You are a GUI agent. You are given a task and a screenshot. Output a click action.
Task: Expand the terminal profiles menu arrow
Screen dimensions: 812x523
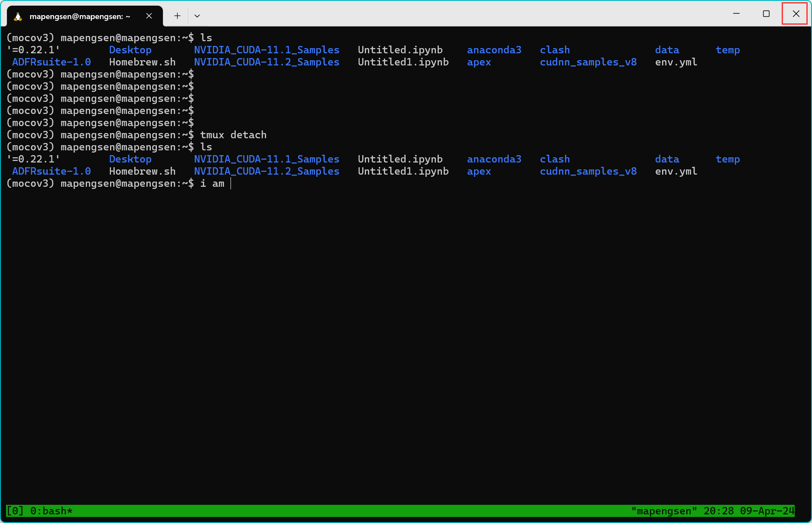[x=197, y=16]
